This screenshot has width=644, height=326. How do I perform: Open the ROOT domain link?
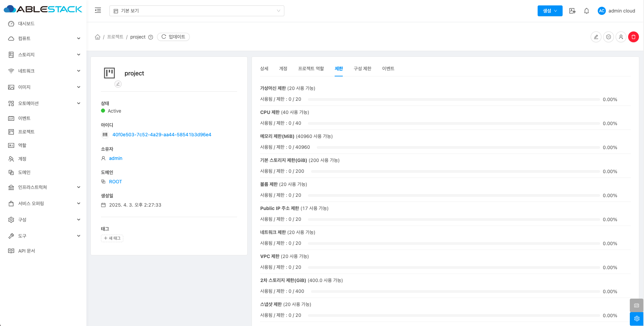[x=115, y=182]
